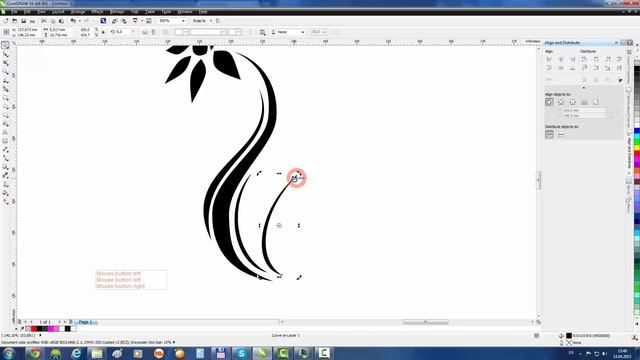The image size is (640, 360).
Task: Toggle Align to Page center button
Action: (x=573, y=102)
